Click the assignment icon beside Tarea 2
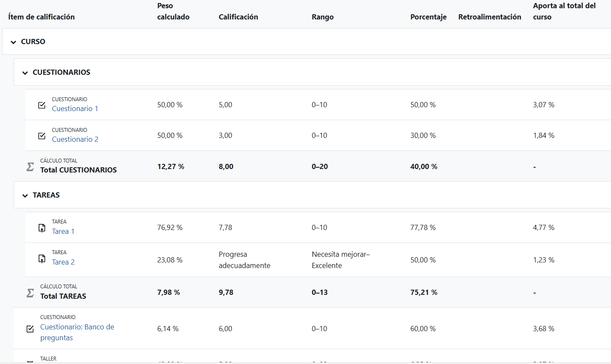This screenshot has height=364, width=611. pyautogui.click(x=42, y=259)
